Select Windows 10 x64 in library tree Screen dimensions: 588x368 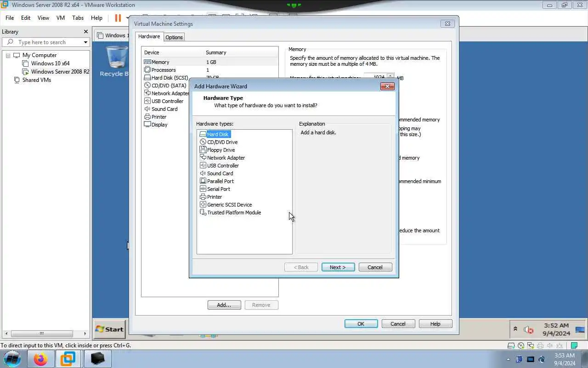tap(51, 63)
